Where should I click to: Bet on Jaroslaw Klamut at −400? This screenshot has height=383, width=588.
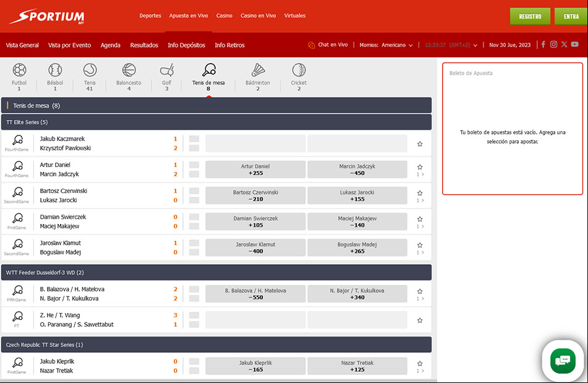point(255,247)
